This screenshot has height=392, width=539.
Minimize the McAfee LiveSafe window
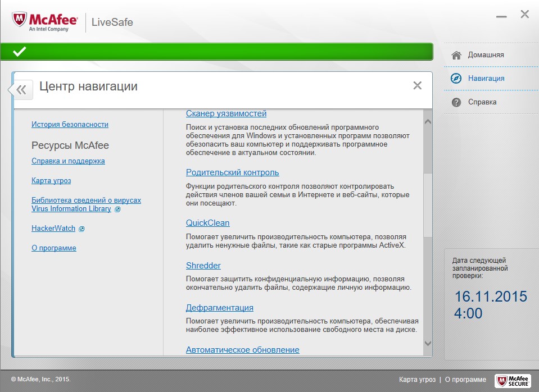tap(501, 16)
